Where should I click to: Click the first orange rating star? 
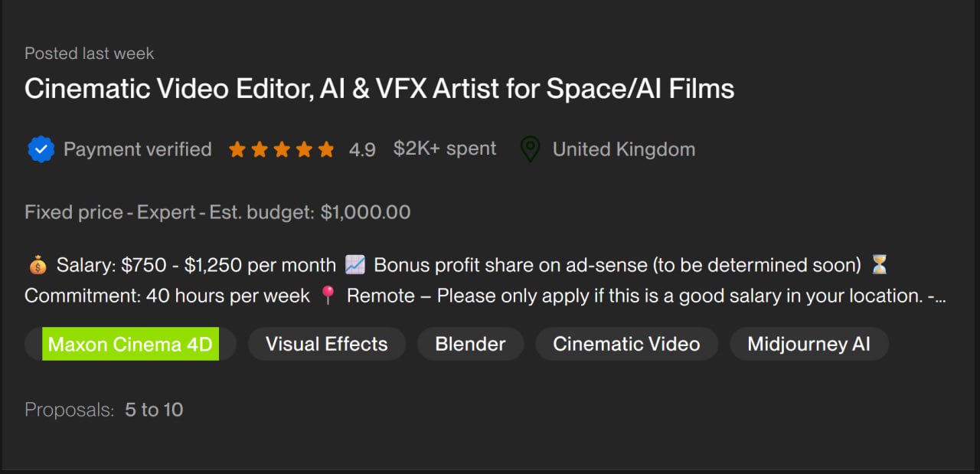click(x=237, y=149)
